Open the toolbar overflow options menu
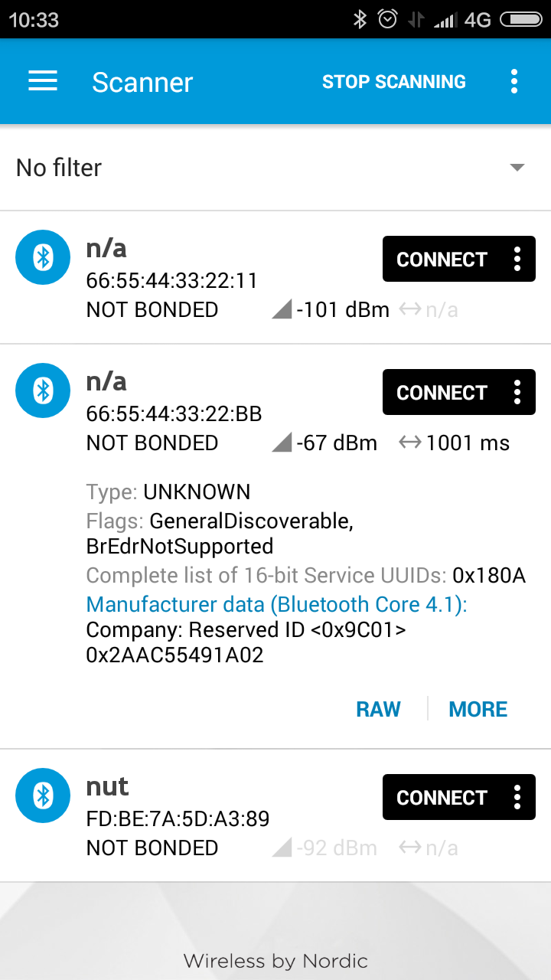 click(514, 82)
